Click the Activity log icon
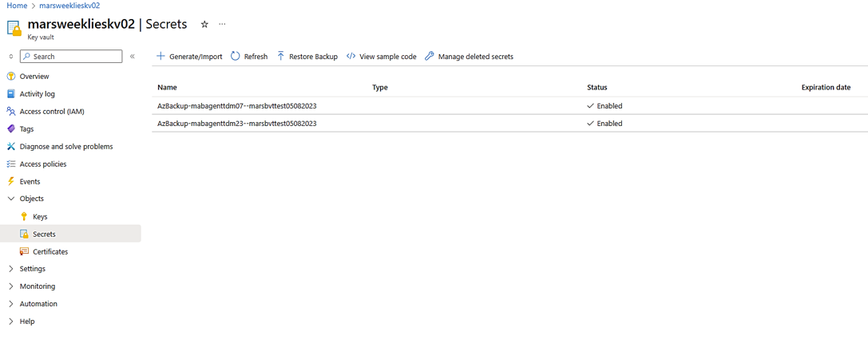Screen dimensions: 868x359 click(10, 94)
